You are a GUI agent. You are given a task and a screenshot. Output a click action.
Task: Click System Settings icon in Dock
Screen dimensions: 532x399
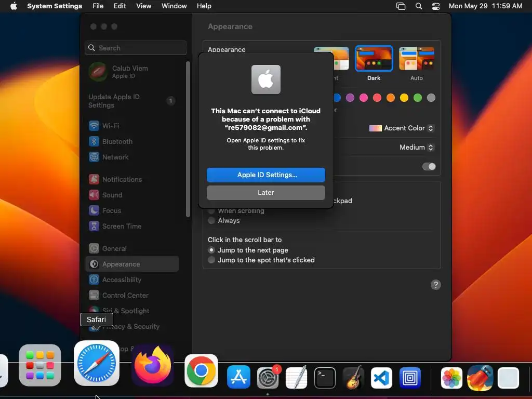(x=268, y=378)
